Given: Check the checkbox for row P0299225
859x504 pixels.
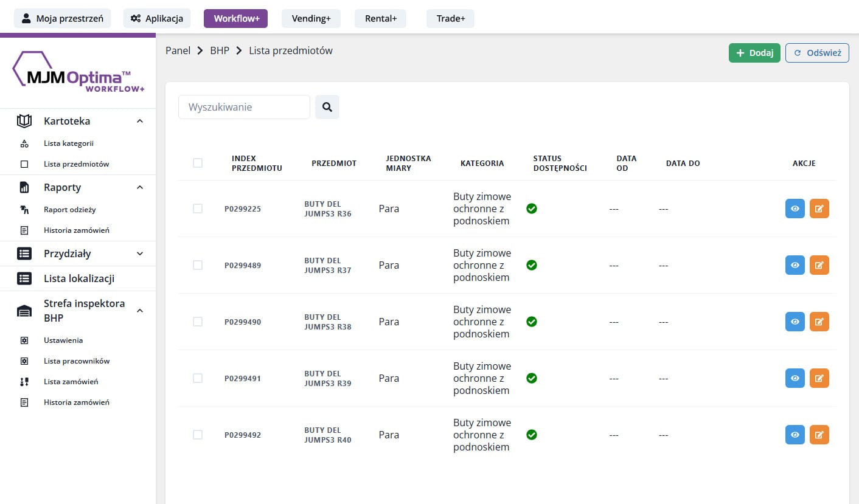Looking at the screenshot, I should click(198, 209).
